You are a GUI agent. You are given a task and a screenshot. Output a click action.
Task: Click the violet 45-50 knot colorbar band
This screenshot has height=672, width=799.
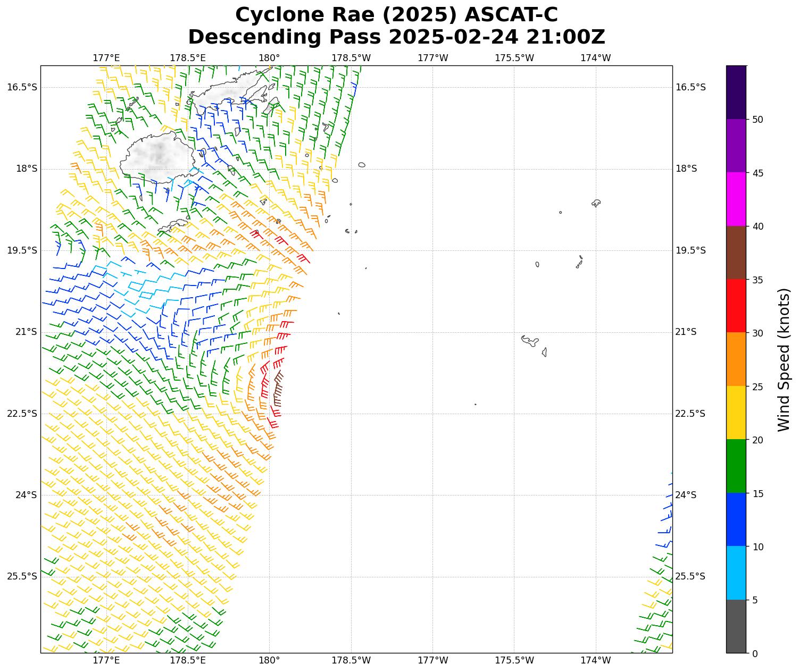click(x=736, y=145)
